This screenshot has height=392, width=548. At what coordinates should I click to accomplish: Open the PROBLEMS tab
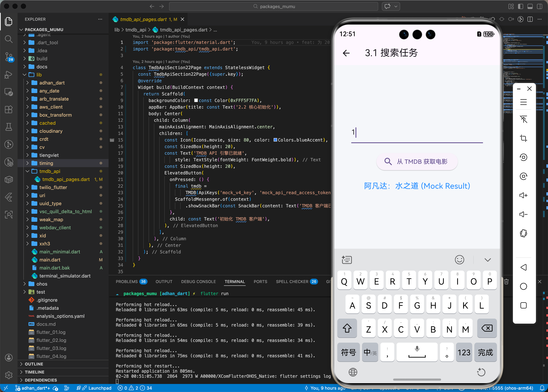pyautogui.click(x=127, y=281)
